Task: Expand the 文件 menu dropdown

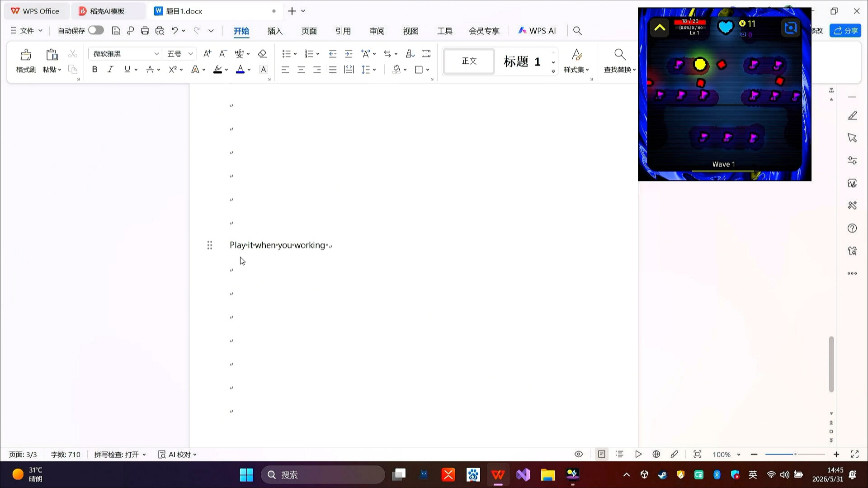Action: (27, 31)
